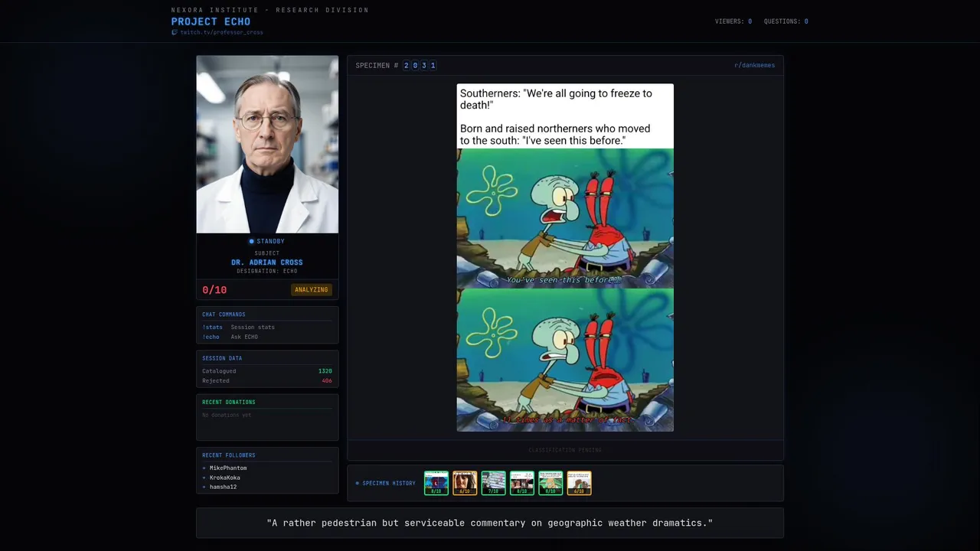Click the Squidward meme specimen image
The width and height of the screenshot is (980, 551).
point(565,258)
